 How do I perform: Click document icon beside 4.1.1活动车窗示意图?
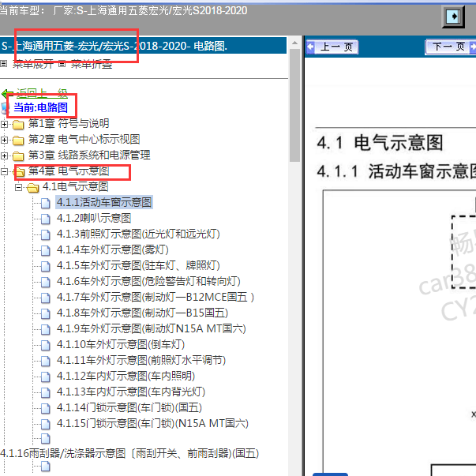(x=46, y=203)
